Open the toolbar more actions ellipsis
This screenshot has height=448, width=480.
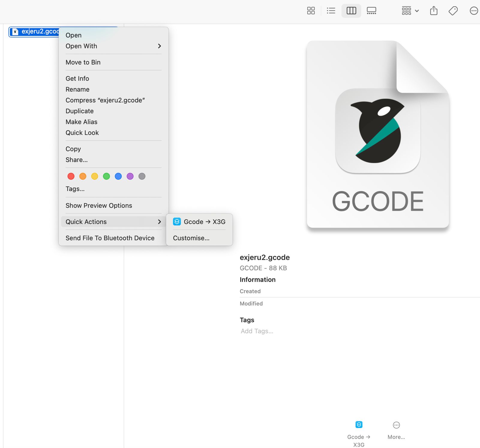[x=473, y=11]
